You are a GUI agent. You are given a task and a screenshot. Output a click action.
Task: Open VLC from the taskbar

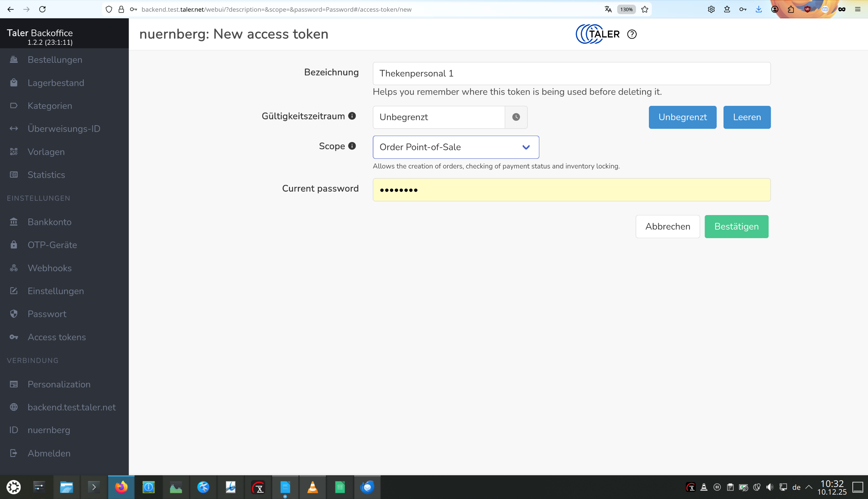(x=312, y=487)
